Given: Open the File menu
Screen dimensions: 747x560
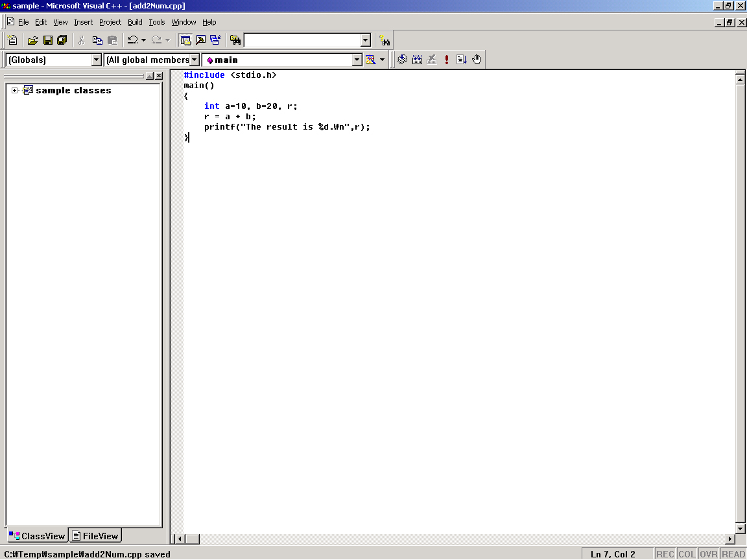Looking at the screenshot, I should click(x=23, y=22).
